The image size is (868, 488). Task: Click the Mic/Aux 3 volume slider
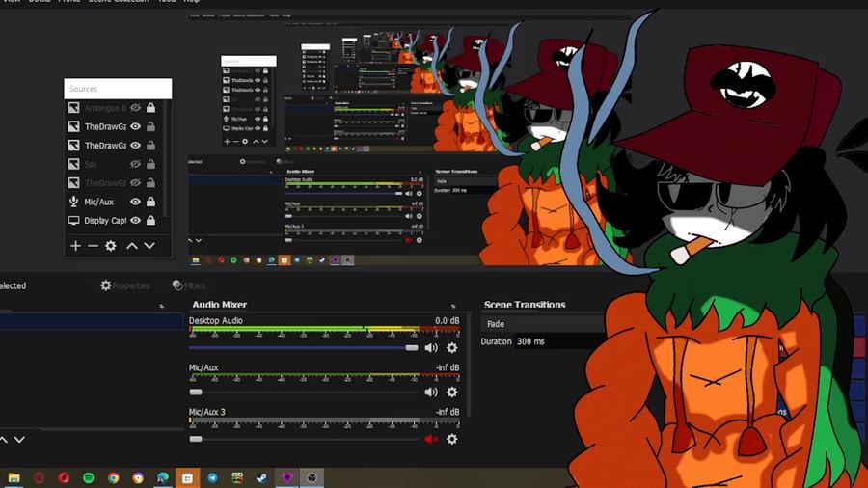pos(304,439)
